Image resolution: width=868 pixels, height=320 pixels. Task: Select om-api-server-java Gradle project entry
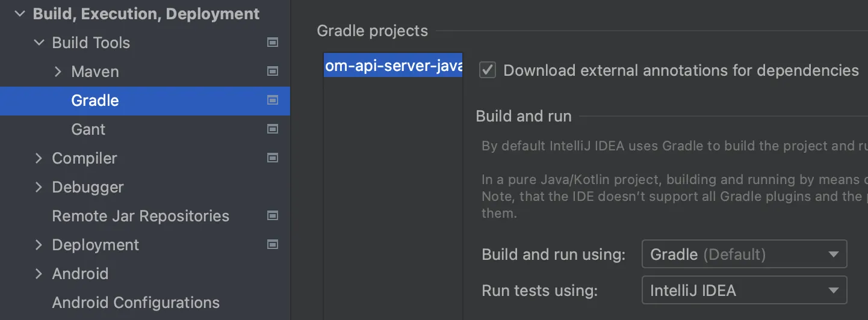393,66
